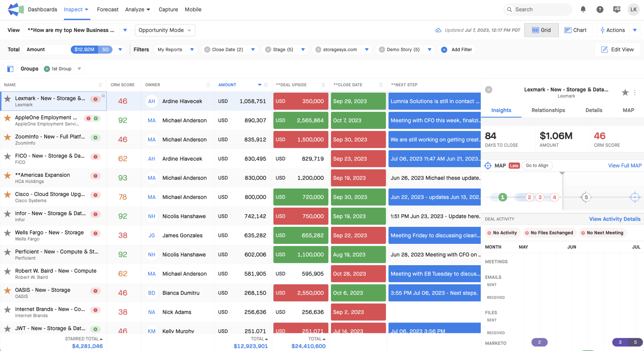Select MAP milestone 5 on the timeline
Screen dimensions: 644x351
(x=586, y=197)
